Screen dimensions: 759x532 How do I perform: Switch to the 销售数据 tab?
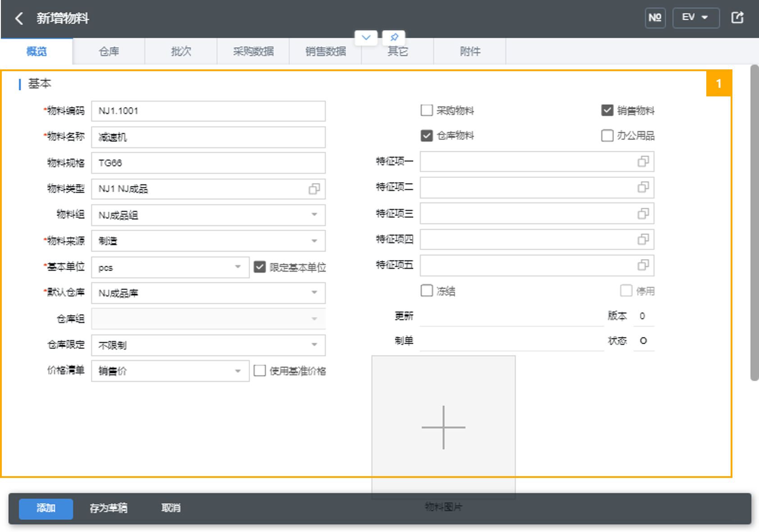325,51
